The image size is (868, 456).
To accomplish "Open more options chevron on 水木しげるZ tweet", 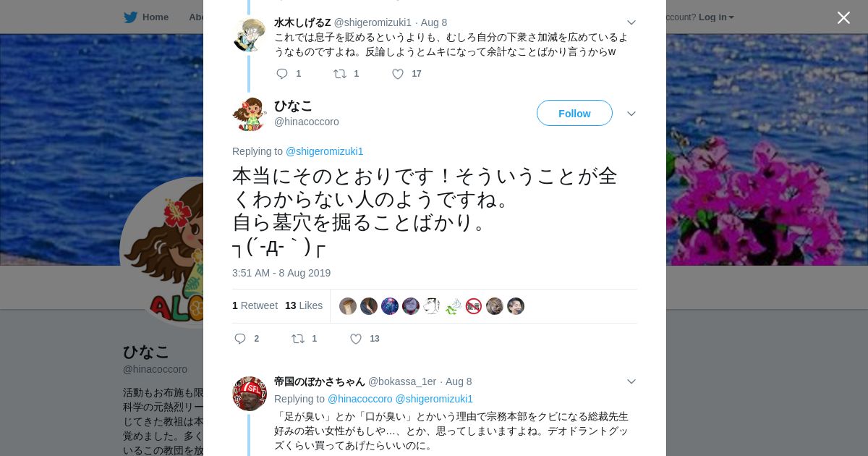I will coord(631,22).
